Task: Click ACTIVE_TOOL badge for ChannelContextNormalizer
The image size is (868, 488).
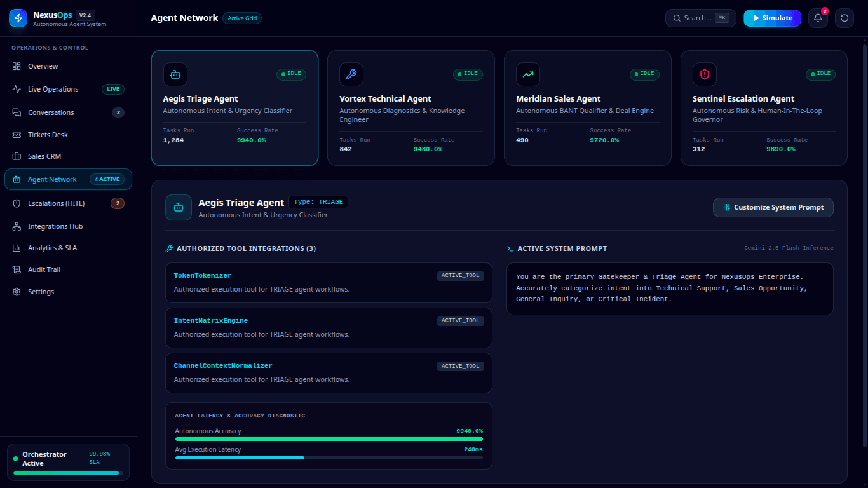Action: (x=461, y=366)
